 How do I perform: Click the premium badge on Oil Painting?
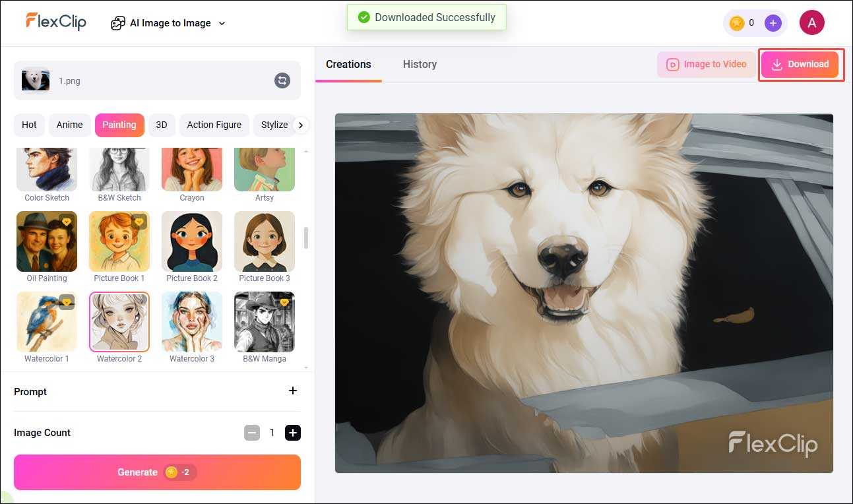coord(67,222)
